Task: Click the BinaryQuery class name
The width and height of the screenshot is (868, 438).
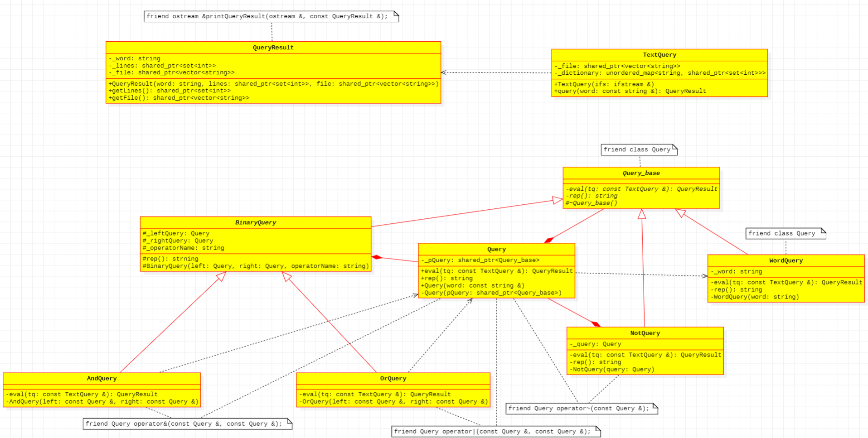Action: (x=255, y=222)
